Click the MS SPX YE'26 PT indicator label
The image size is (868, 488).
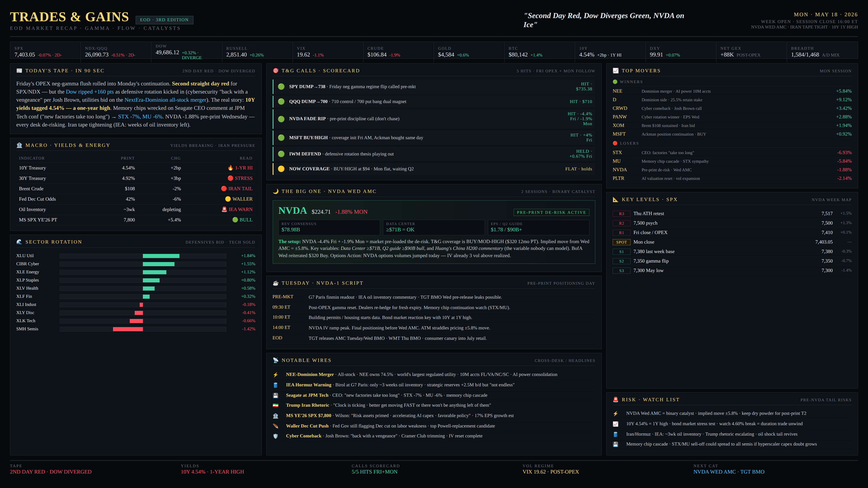[x=38, y=220]
